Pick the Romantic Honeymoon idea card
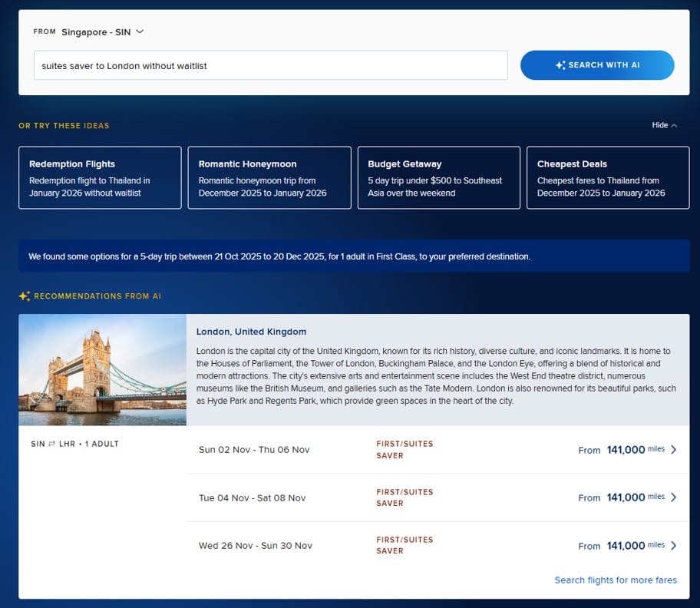Image resolution: width=700 pixels, height=608 pixels. (269, 178)
